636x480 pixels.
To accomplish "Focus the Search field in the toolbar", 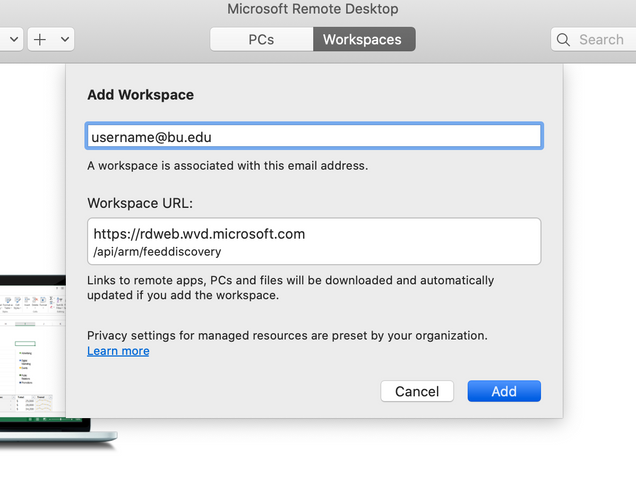I will point(593,39).
